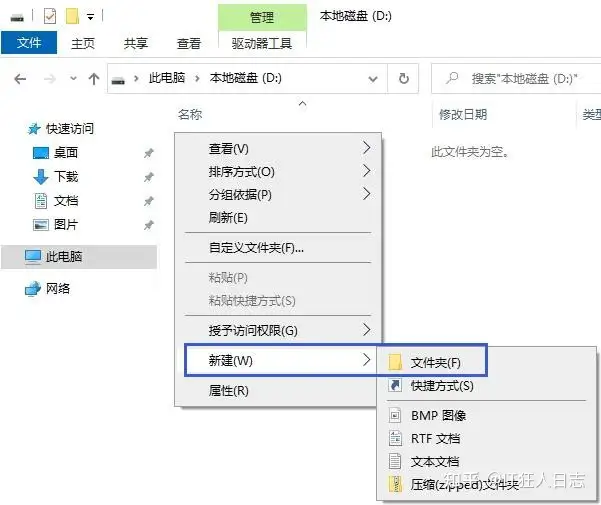
Task: Open the 查看(V) context submenu
Action: pyautogui.click(x=278, y=148)
